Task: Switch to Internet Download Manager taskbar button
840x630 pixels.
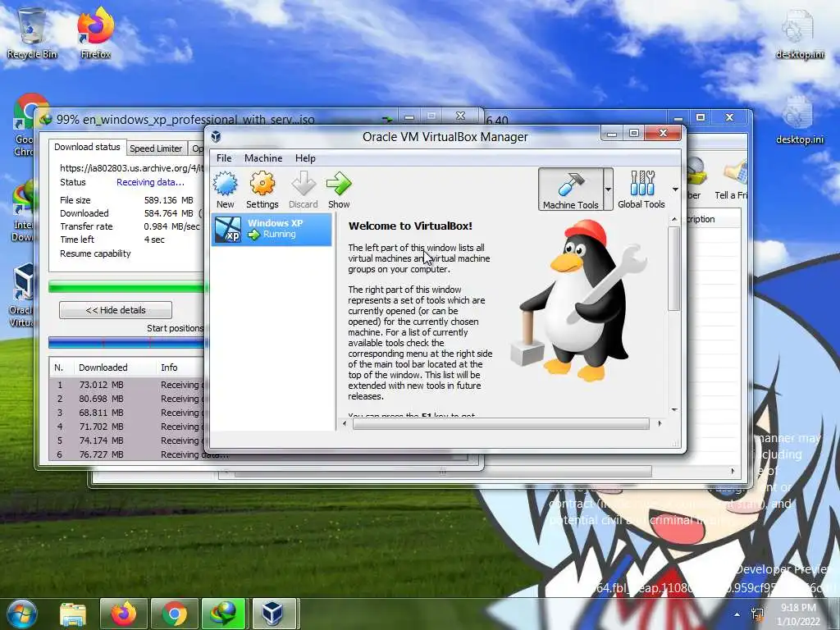Action: pyautogui.click(x=223, y=614)
